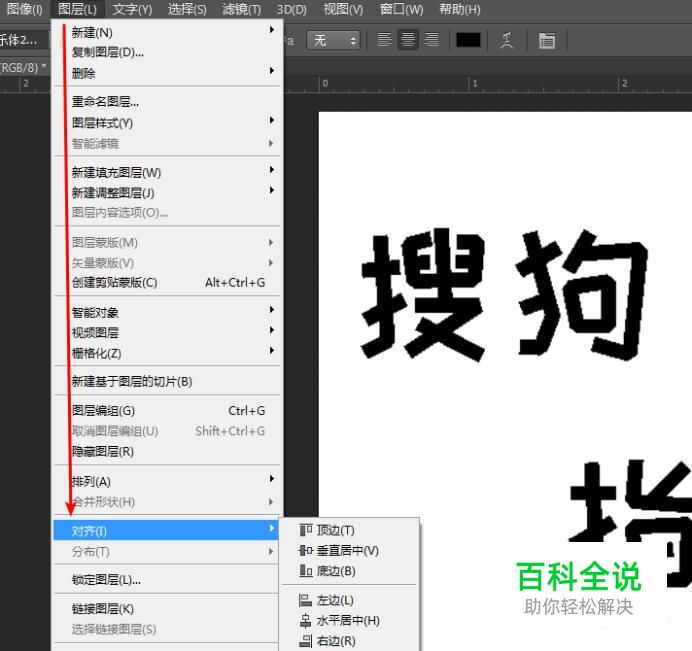Expand the 排列(A) submenu
Viewport: 692px width, 651px height.
(x=167, y=481)
